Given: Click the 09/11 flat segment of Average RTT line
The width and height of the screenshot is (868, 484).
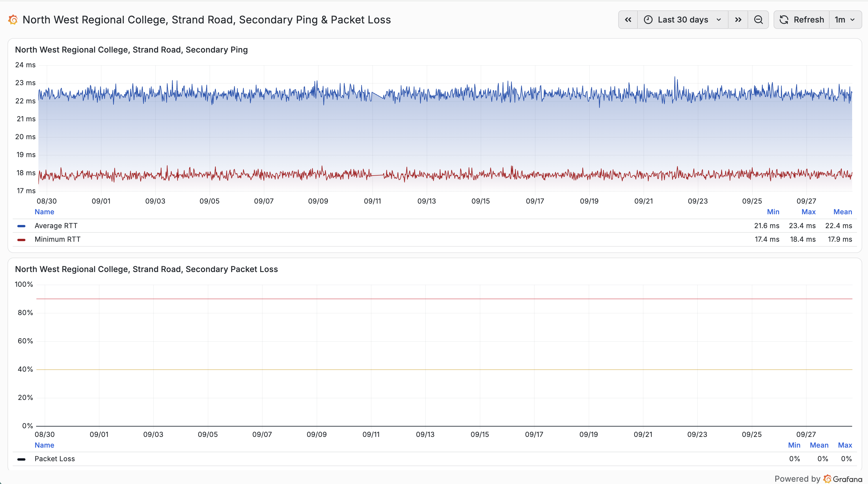Looking at the screenshot, I should coord(377,95).
